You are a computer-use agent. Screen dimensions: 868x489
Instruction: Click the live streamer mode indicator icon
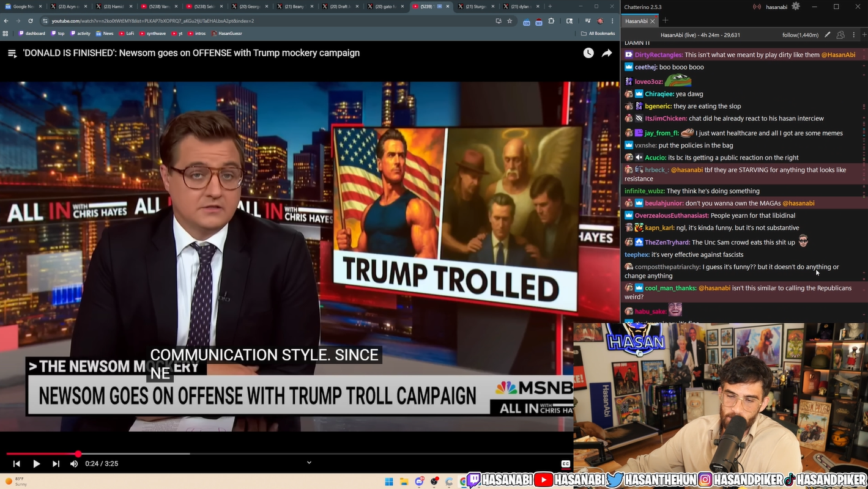coord(757,7)
